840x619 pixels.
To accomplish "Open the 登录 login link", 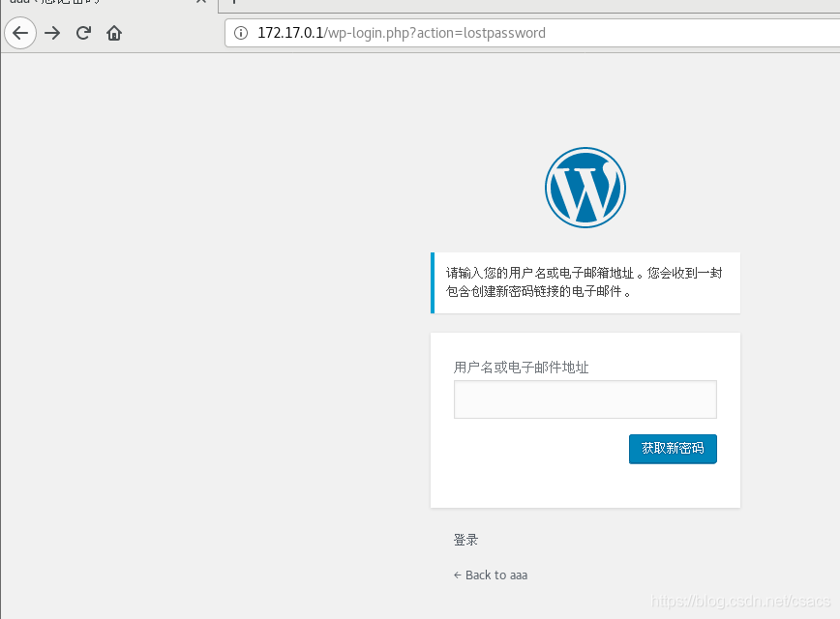I will pyautogui.click(x=465, y=540).
